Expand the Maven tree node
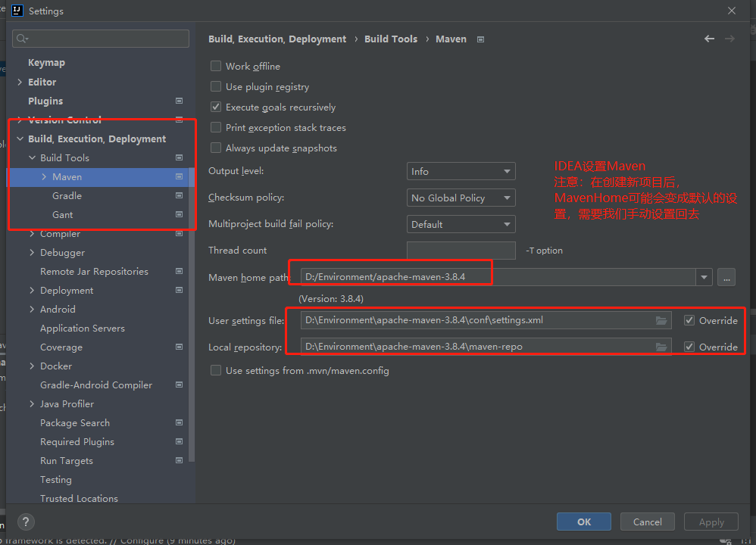The height and width of the screenshot is (545, 756). (x=45, y=177)
